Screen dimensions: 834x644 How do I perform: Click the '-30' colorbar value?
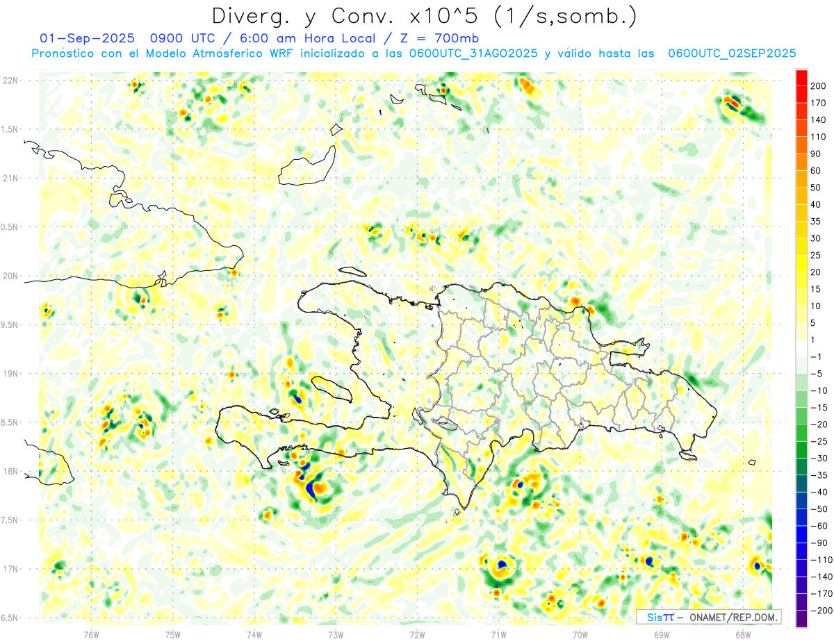820,458
